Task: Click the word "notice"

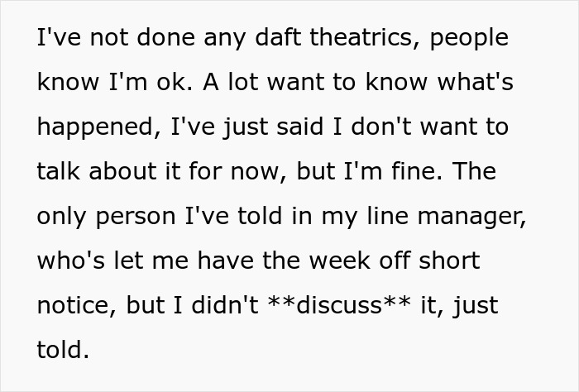Action: pyautogui.click(x=74, y=306)
